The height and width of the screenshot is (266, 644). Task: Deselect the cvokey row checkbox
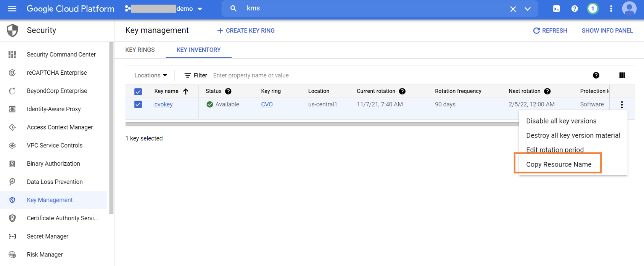(x=138, y=104)
